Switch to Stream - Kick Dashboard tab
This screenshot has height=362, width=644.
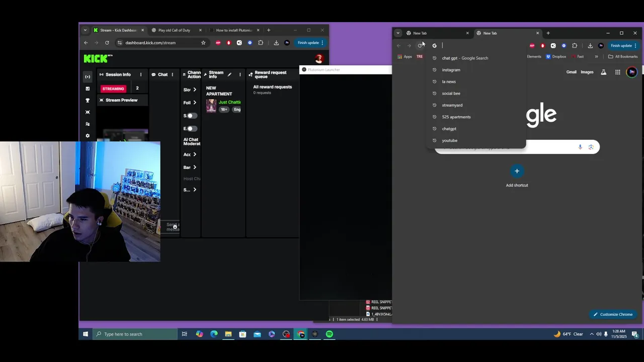click(x=119, y=30)
